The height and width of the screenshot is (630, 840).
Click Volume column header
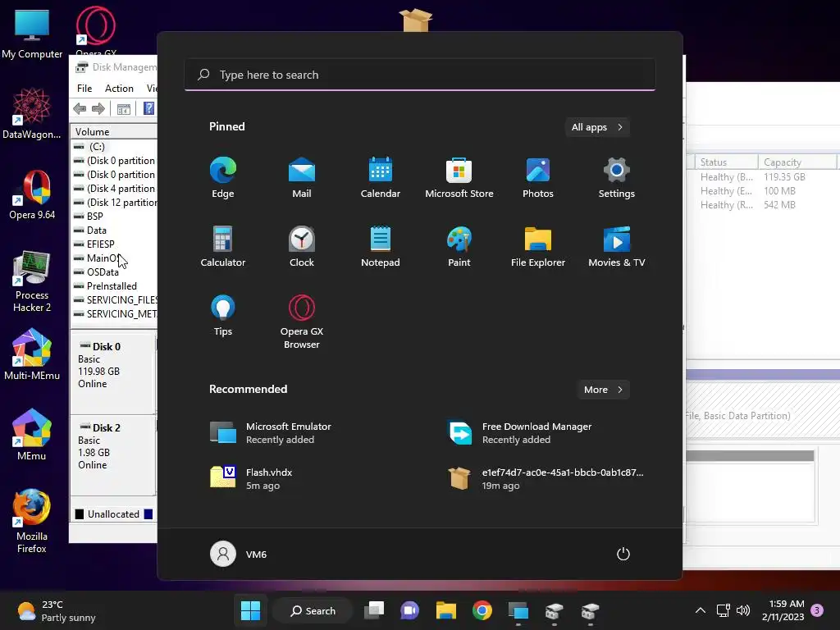[x=114, y=132]
